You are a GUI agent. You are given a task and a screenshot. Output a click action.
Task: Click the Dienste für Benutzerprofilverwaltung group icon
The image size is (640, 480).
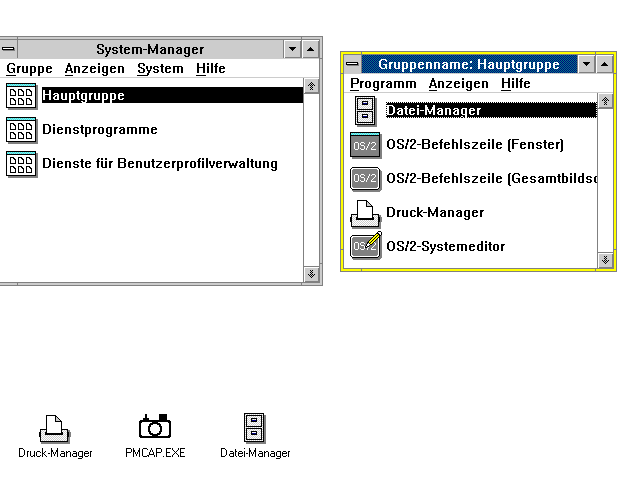(x=21, y=164)
